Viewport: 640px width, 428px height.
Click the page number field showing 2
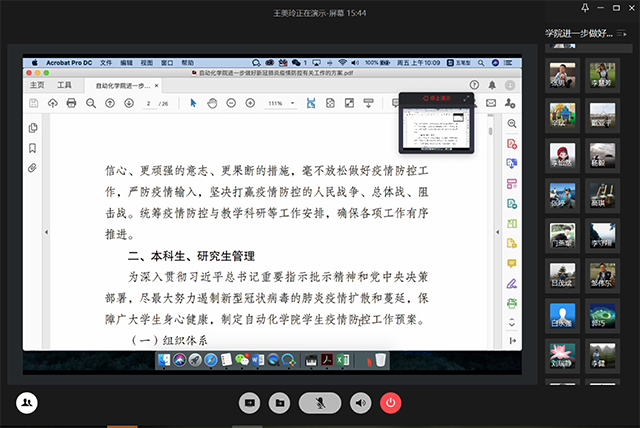(148, 103)
